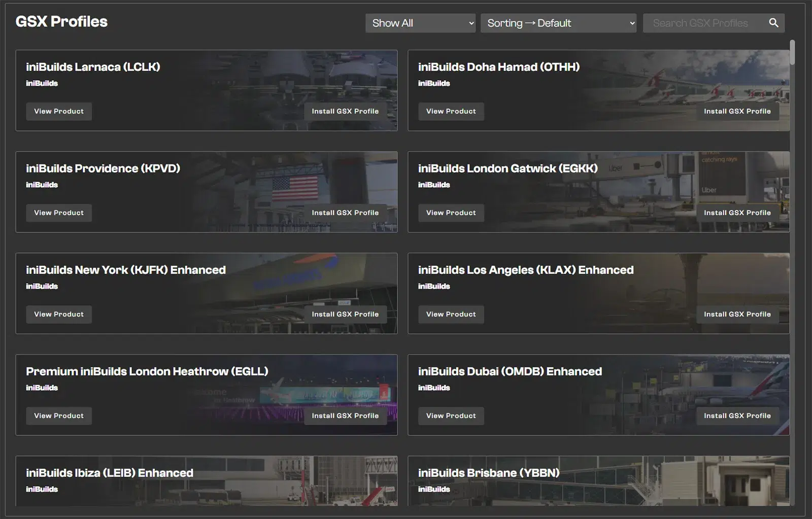Install GSX Profile for Doha Hamad
The image size is (812, 519).
[737, 111]
